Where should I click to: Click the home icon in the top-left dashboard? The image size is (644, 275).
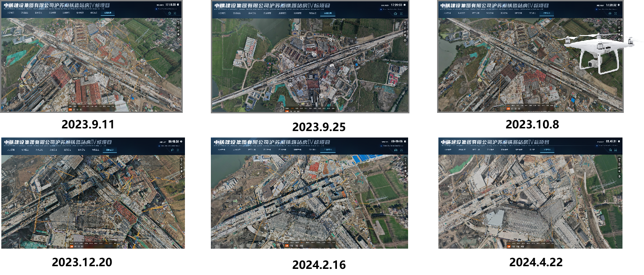point(169,13)
